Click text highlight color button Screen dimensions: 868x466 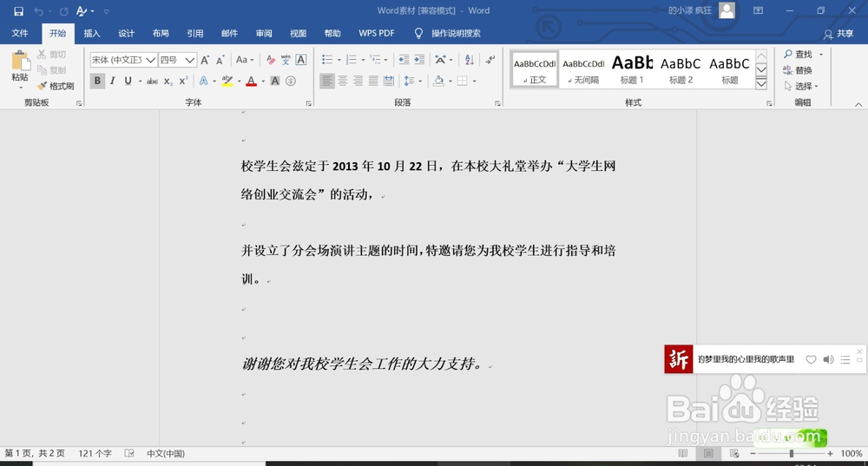pyautogui.click(x=227, y=82)
